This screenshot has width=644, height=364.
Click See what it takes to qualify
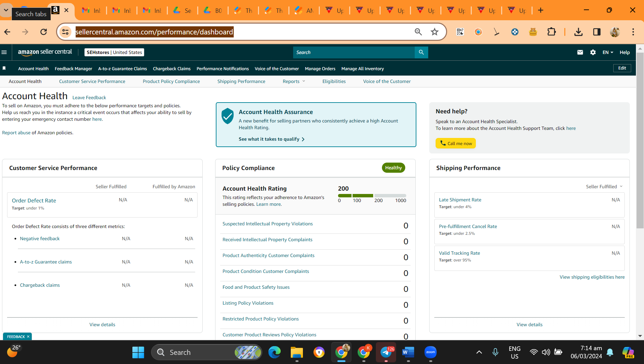[x=272, y=139]
